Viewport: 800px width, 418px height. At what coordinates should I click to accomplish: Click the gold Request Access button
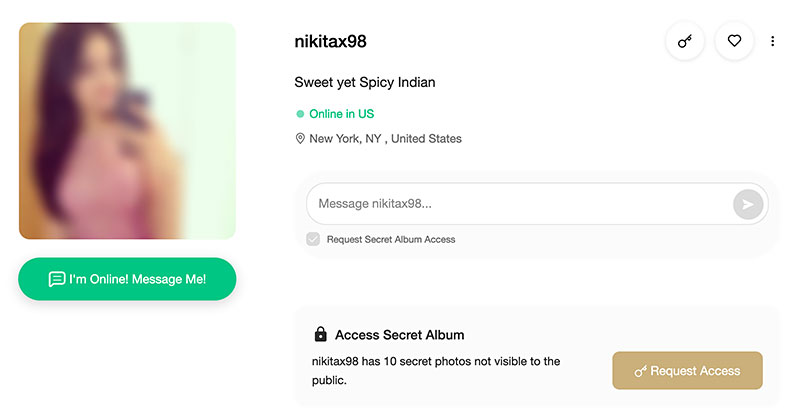[687, 371]
